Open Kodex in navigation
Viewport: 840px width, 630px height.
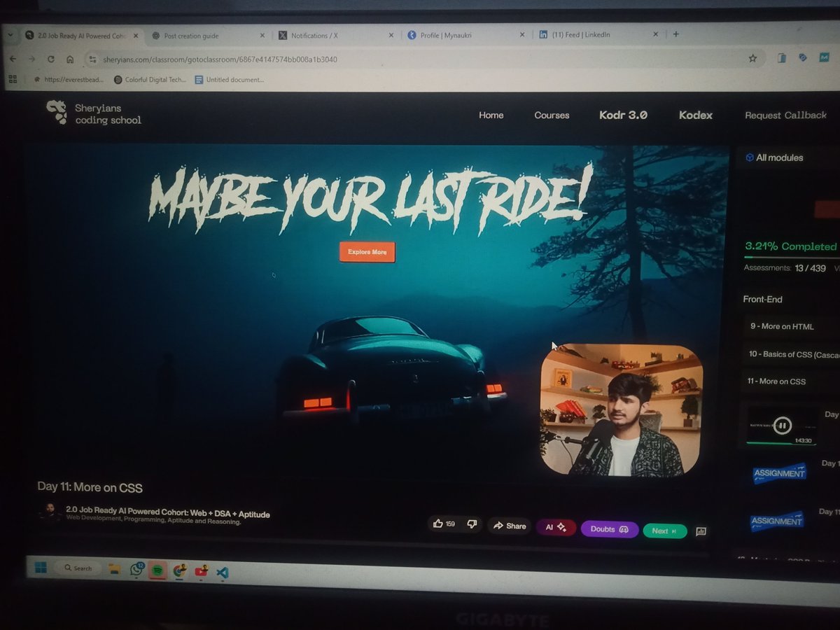(x=695, y=115)
